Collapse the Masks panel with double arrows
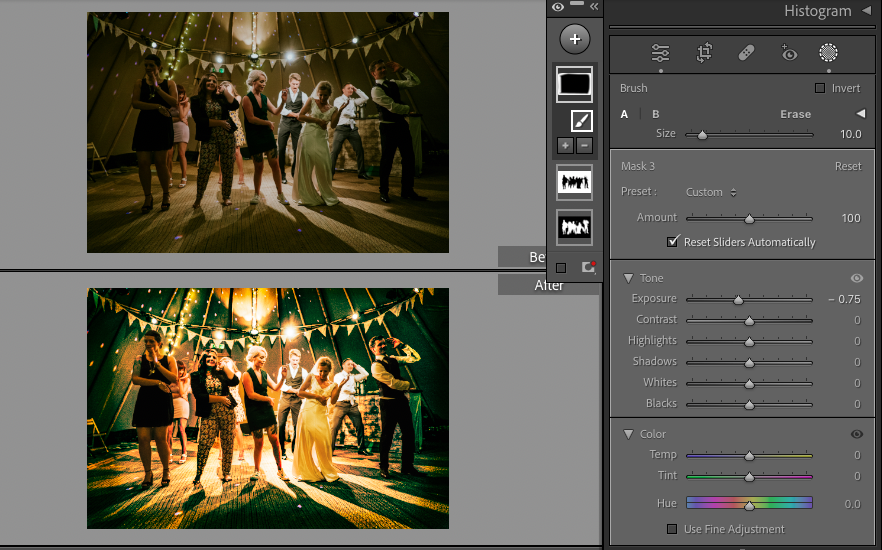The height and width of the screenshot is (550, 882). click(593, 6)
